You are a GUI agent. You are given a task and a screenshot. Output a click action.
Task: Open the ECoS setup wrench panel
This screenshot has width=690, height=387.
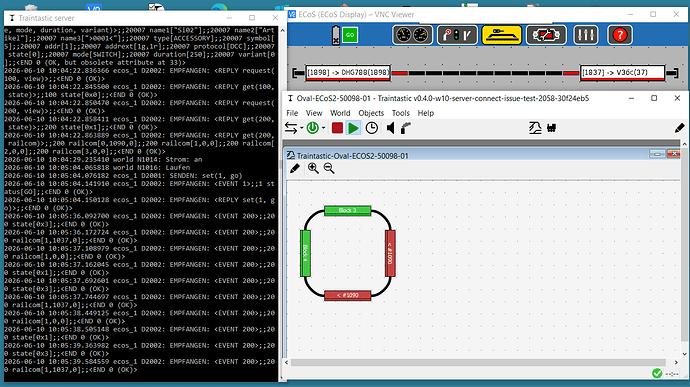coord(546,35)
